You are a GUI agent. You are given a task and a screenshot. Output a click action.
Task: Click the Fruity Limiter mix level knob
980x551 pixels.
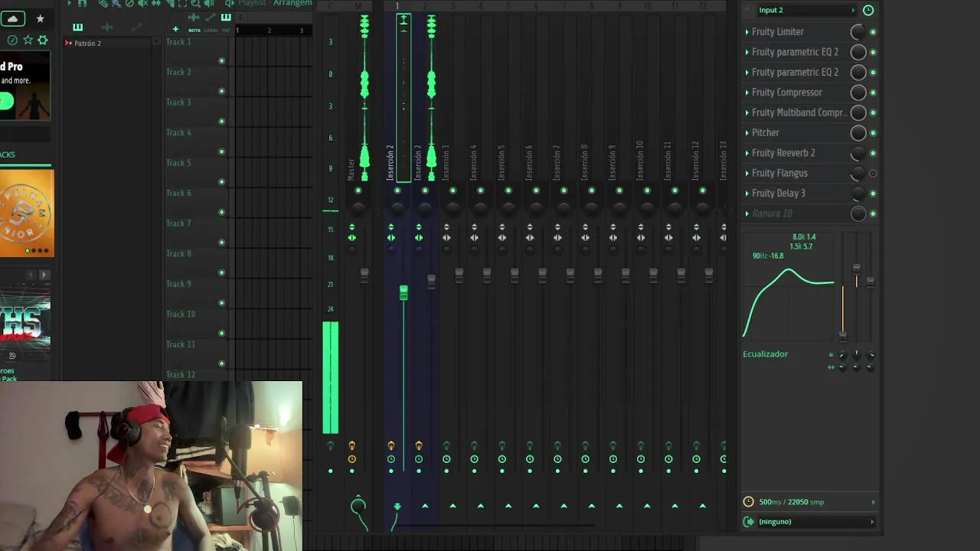[x=857, y=31]
